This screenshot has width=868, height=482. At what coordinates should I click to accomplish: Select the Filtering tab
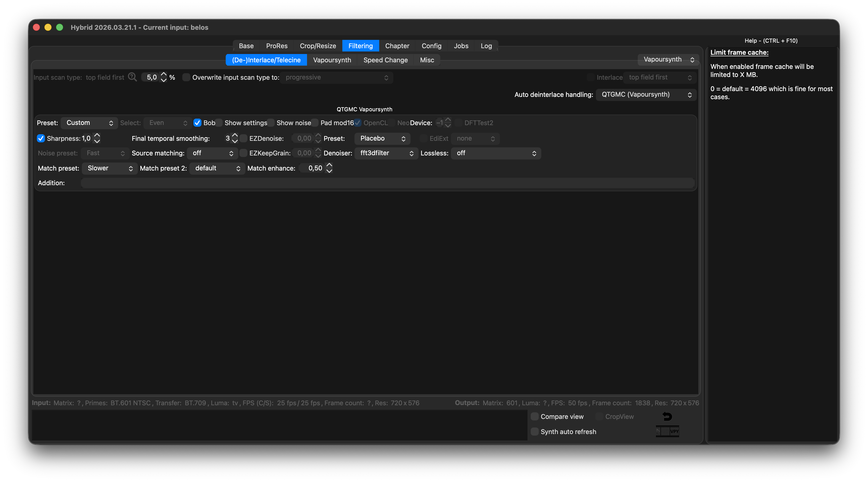[361, 46]
